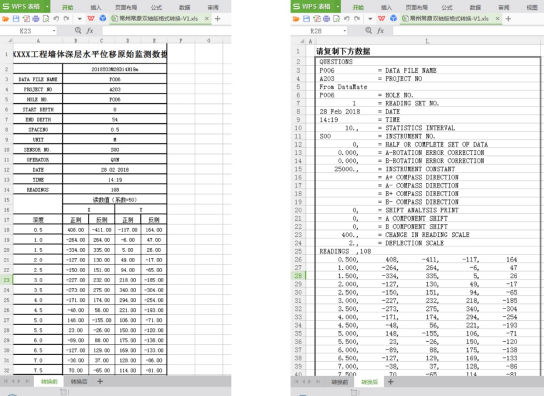The image size is (544, 396).
Task: Expand quick access toolbar dropdown in right window
Action: pyautogui.click(x=370, y=19)
